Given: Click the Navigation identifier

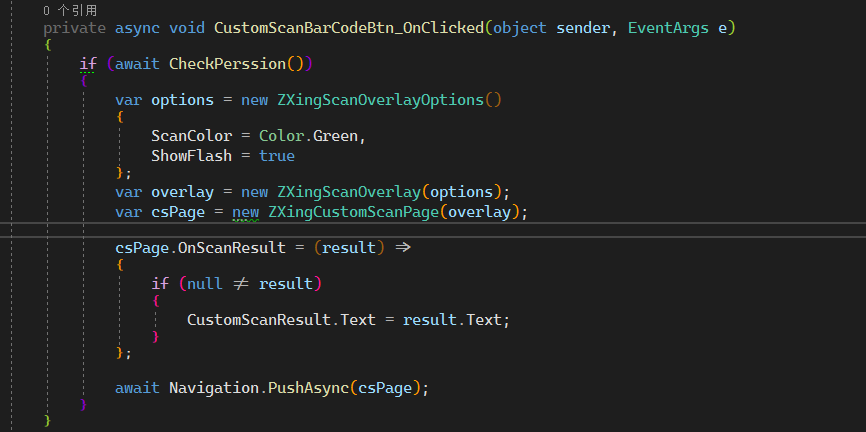Looking at the screenshot, I should pos(214,388).
